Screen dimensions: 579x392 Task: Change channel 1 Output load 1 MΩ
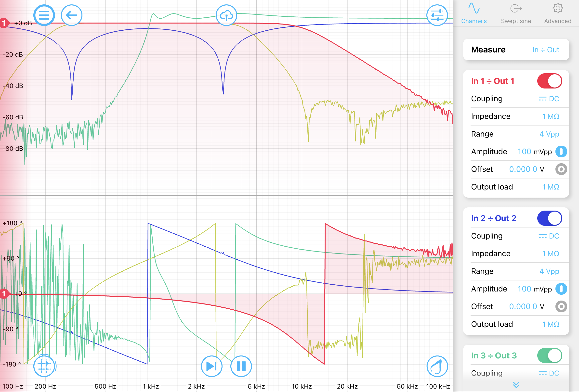click(x=516, y=187)
